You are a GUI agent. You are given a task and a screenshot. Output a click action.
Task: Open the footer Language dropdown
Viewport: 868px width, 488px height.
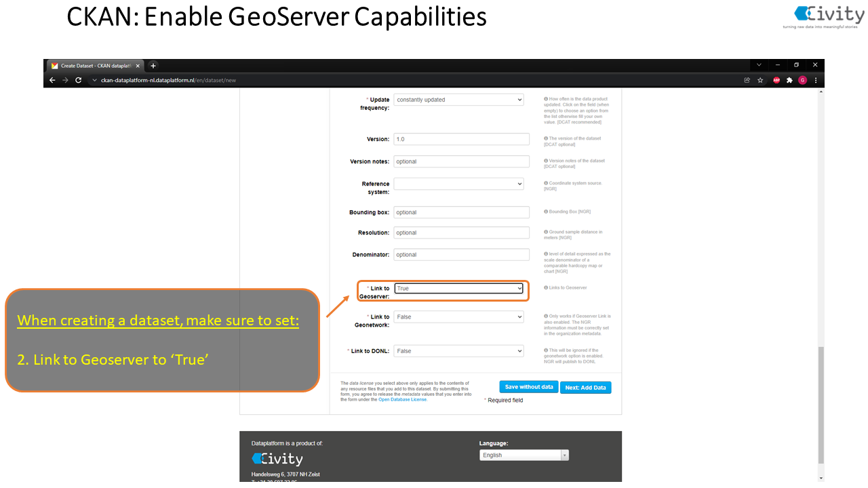point(524,455)
